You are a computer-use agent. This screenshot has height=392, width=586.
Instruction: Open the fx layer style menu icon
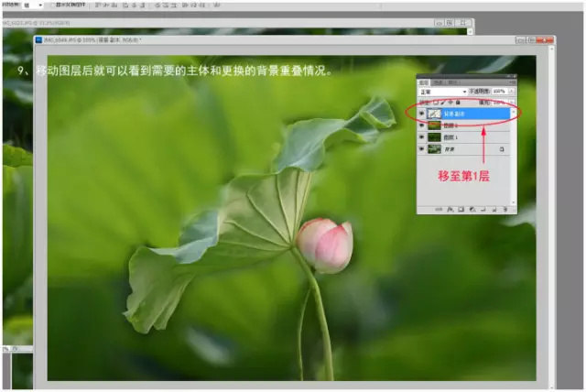tap(450, 209)
